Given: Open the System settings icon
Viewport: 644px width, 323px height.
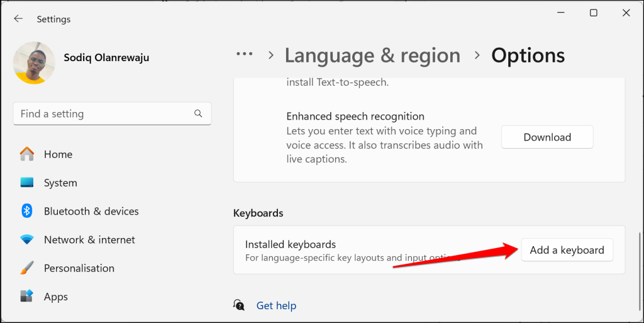Looking at the screenshot, I should 27,183.
